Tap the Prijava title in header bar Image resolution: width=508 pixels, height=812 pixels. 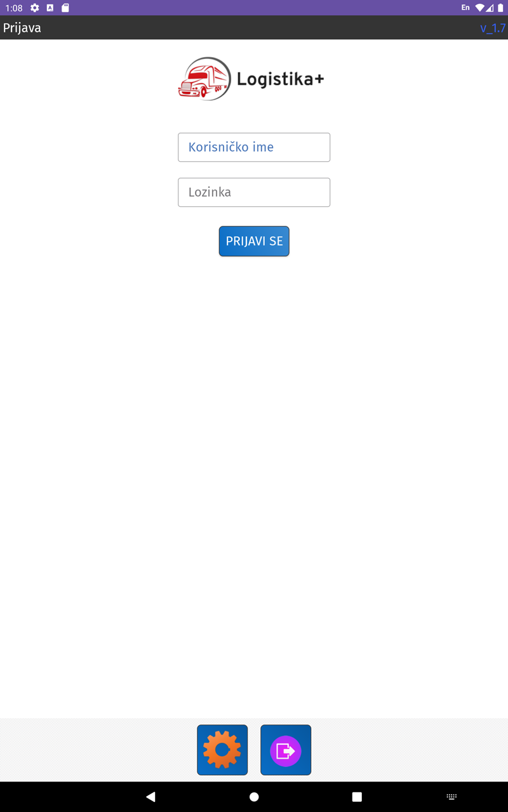coord(22,28)
